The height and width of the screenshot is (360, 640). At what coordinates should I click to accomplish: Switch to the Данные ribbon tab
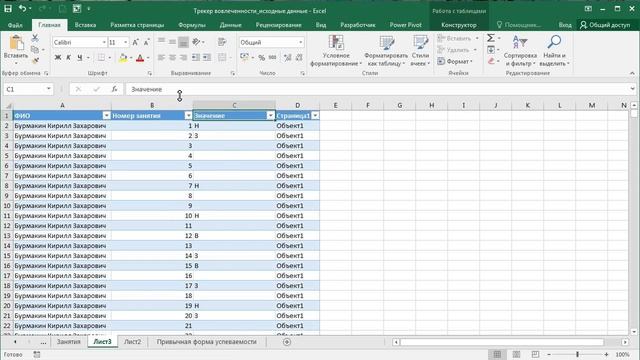(231, 25)
